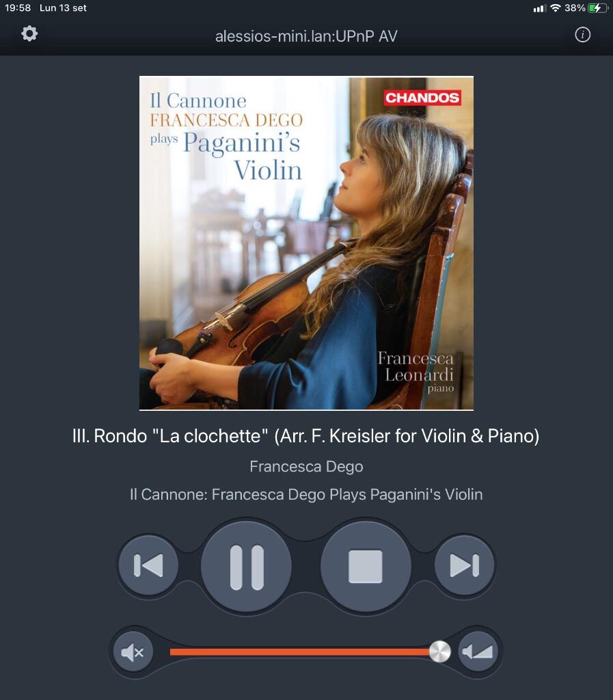The image size is (613, 700).
Task: Tap the 19:58 clock in status bar
Action: [18, 8]
